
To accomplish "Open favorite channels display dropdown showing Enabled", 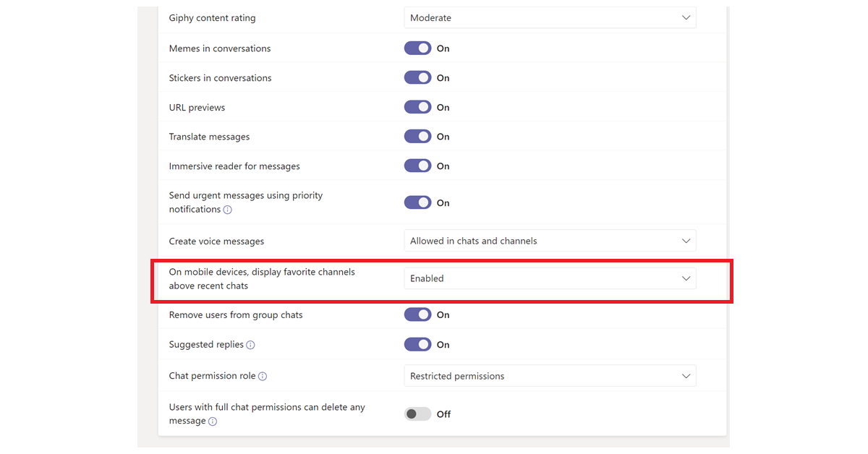I will tap(550, 278).
